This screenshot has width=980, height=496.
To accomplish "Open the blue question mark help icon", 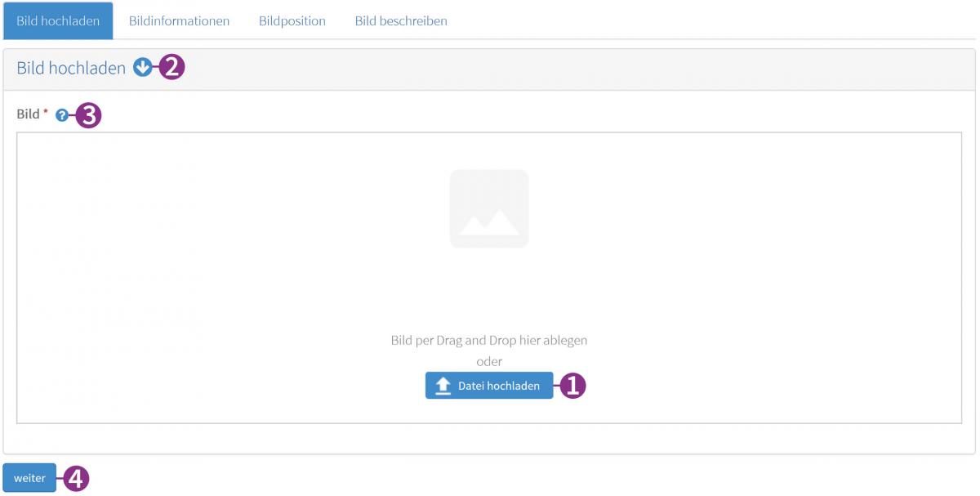I will click(x=62, y=116).
